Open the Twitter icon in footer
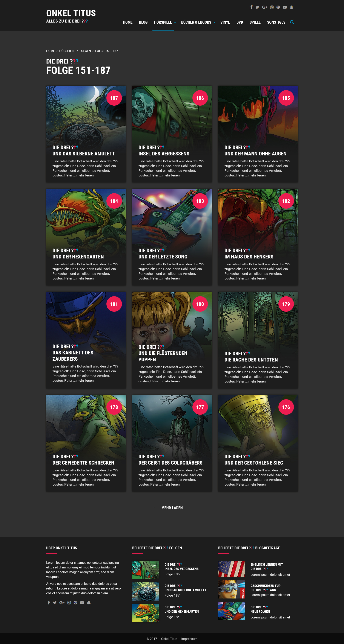Viewport: 344px width, 644px height. [x=55, y=603]
